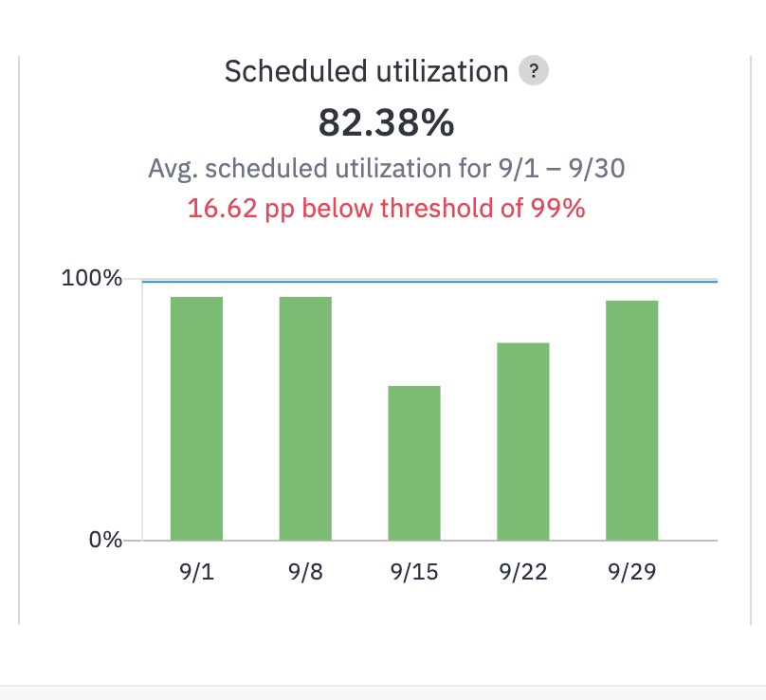Click empty area above the 9/22 bar
Viewport: 766px width, 700px height.
(x=523, y=313)
